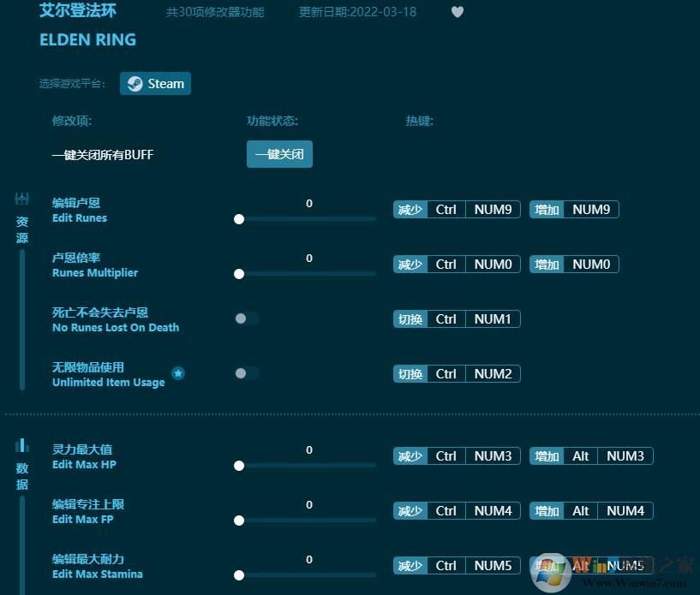Click 增加 hotkey for Edit Runes
Image resolution: width=700 pixels, height=595 pixels.
point(547,210)
